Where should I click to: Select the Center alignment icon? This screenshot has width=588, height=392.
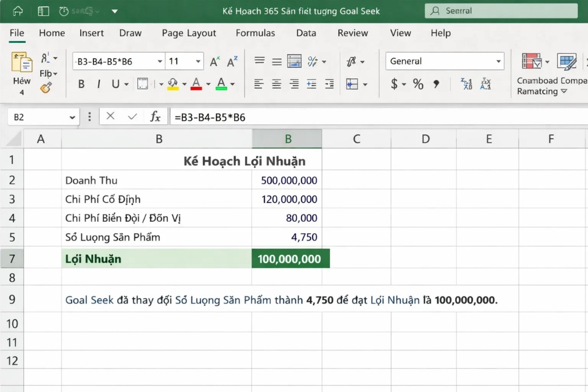[276, 84]
